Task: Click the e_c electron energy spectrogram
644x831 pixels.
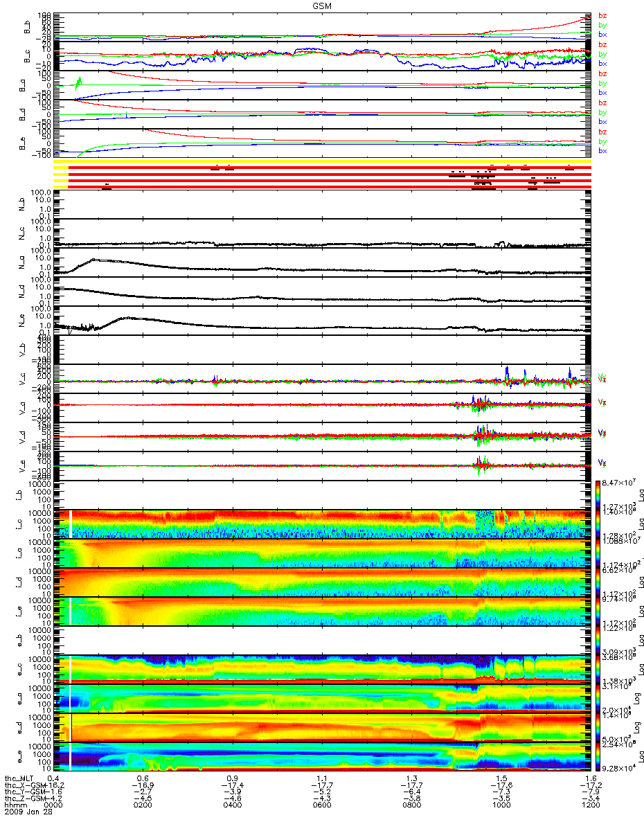Action: (x=323, y=670)
